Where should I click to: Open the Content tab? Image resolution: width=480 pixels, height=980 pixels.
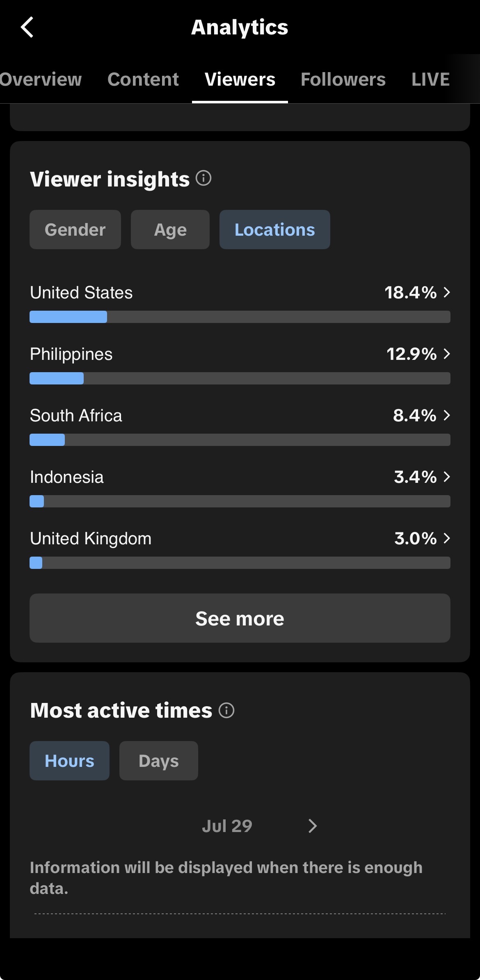[x=143, y=79]
